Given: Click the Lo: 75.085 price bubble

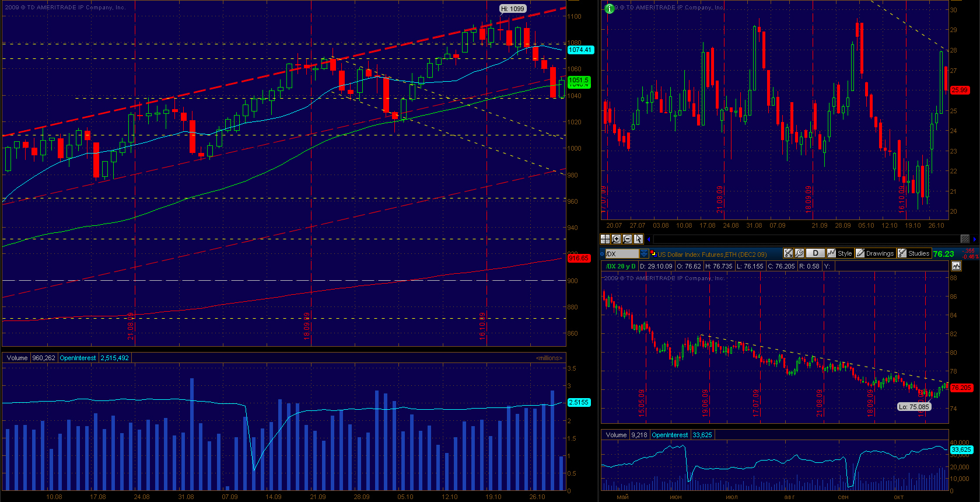Looking at the screenshot, I should (914, 407).
